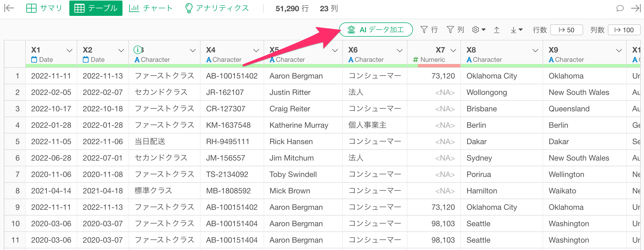Click the X7 Numeric hash icon
Image resolution: width=644 pixels, height=250 pixels.
coord(415,60)
